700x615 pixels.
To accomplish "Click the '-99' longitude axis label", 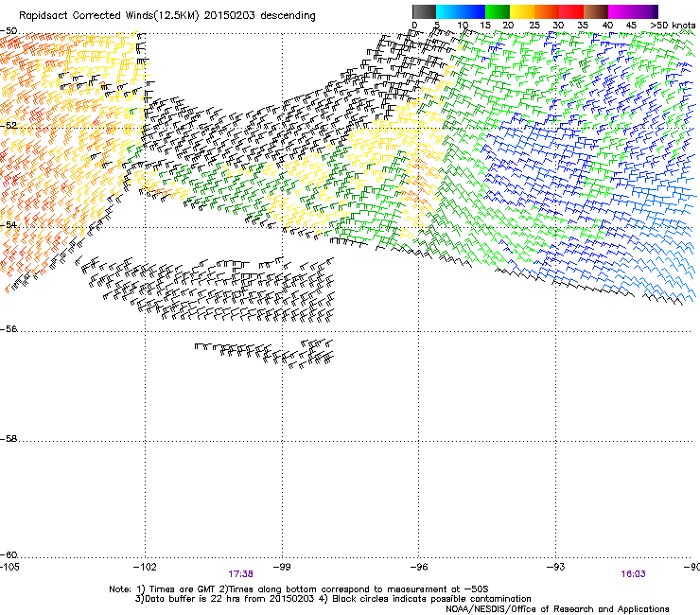I will click(x=282, y=567).
